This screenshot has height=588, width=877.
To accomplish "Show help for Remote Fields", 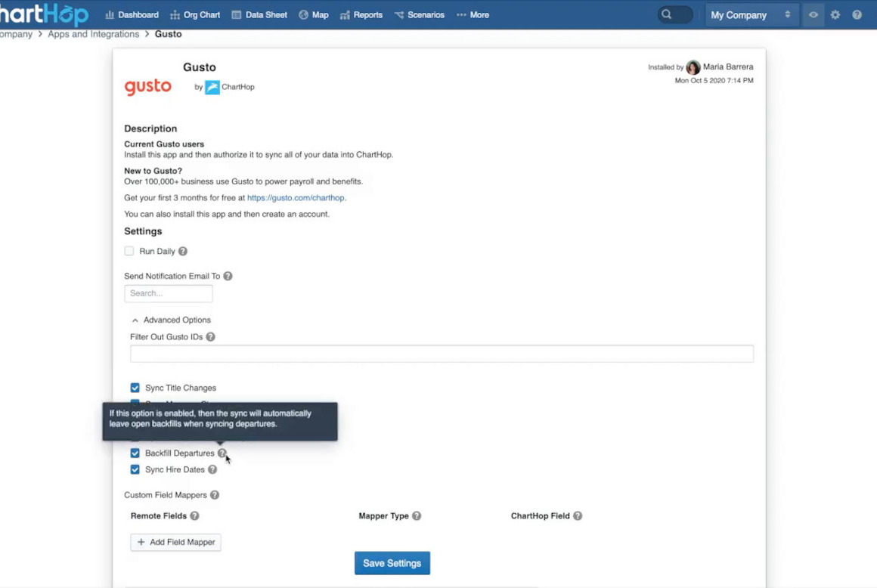I will click(x=194, y=516).
